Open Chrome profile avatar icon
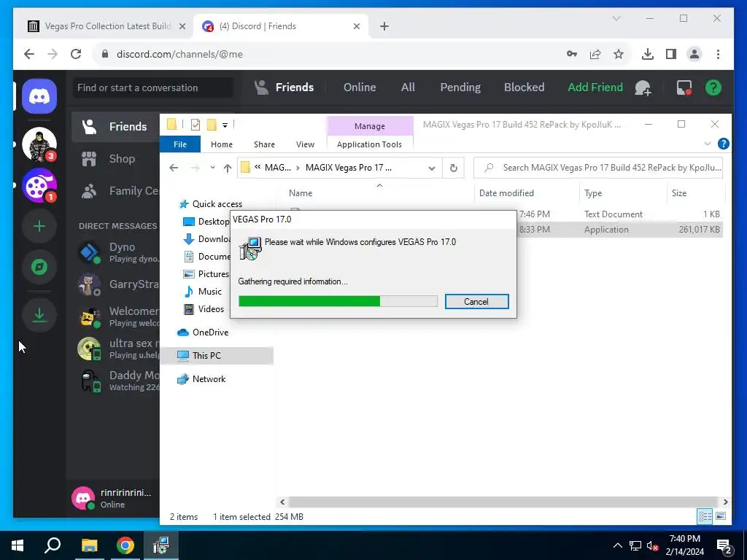The width and height of the screenshot is (747, 560). click(x=694, y=54)
